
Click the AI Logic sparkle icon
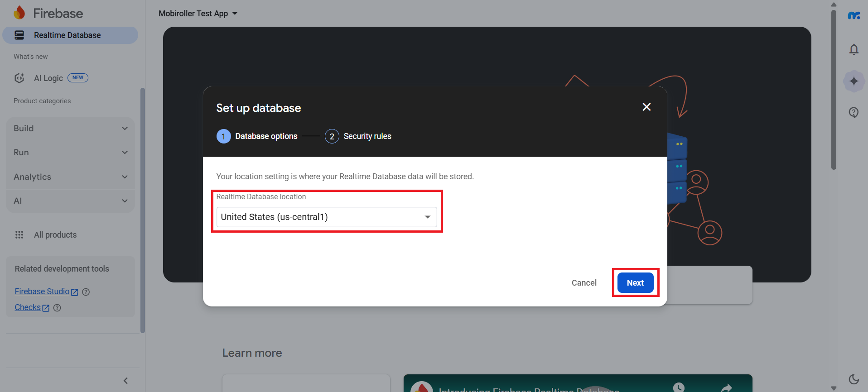click(19, 78)
